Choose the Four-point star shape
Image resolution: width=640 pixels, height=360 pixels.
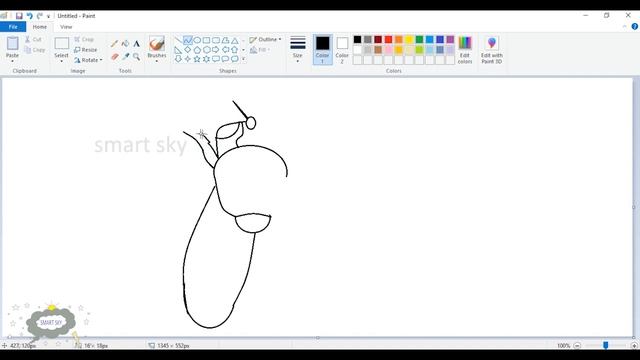(188, 59)
